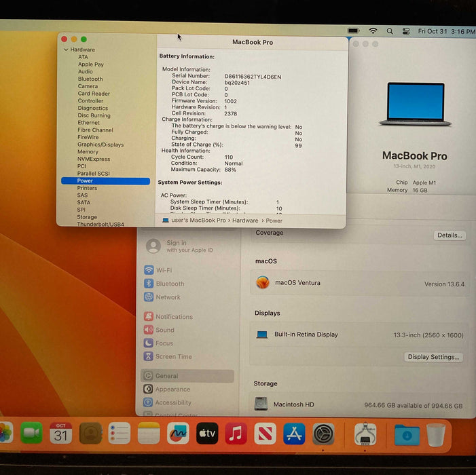Open Photos from the Dock
The height and width of the screenshot is (475, 476).
point(5,433)
